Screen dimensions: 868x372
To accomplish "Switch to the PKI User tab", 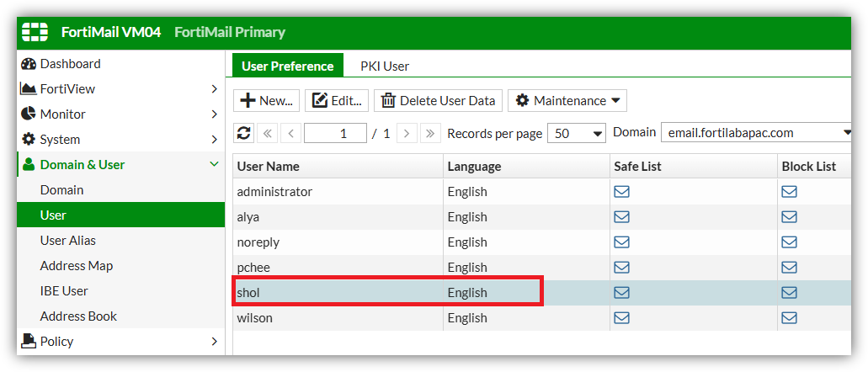I will [385, 66].
